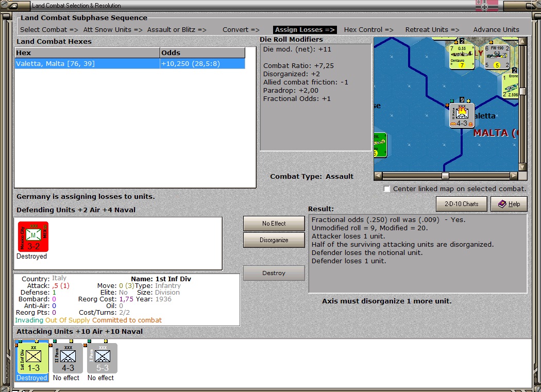Click the 'Paradrop: +2,00' modifier line
This screenshot has width=541, height=392.
[291, 91]
